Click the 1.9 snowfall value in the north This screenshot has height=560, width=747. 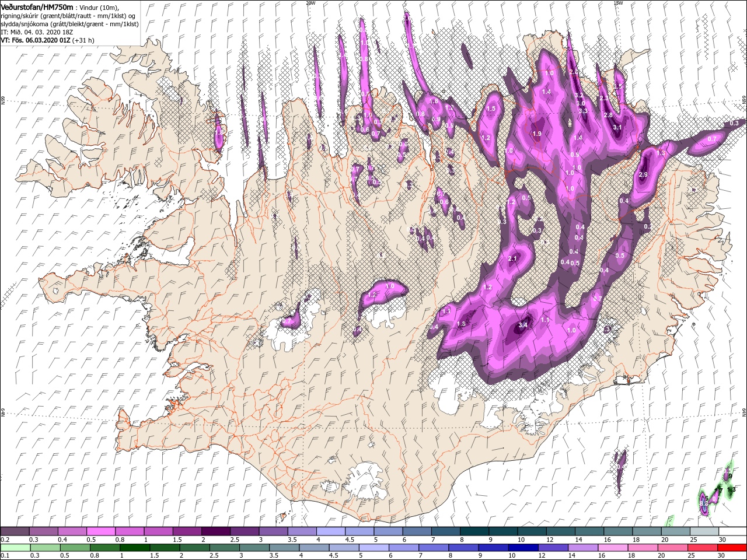(537, 134)
